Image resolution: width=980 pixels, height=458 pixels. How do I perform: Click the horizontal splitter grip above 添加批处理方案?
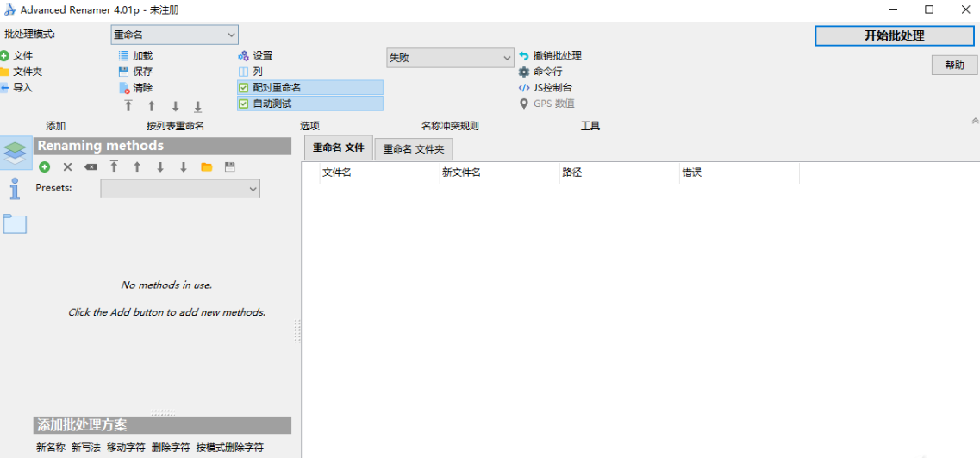click(x=163, y=412)
